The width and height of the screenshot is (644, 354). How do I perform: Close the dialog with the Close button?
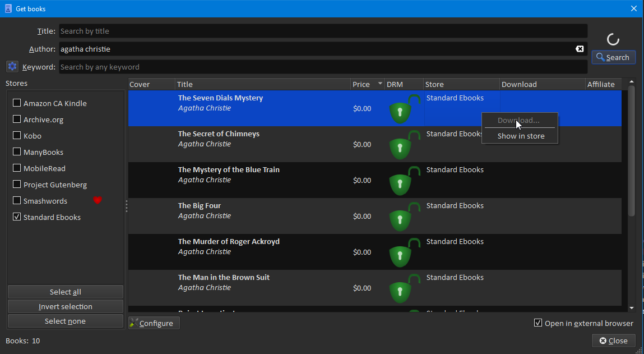(x=614, y=341)
